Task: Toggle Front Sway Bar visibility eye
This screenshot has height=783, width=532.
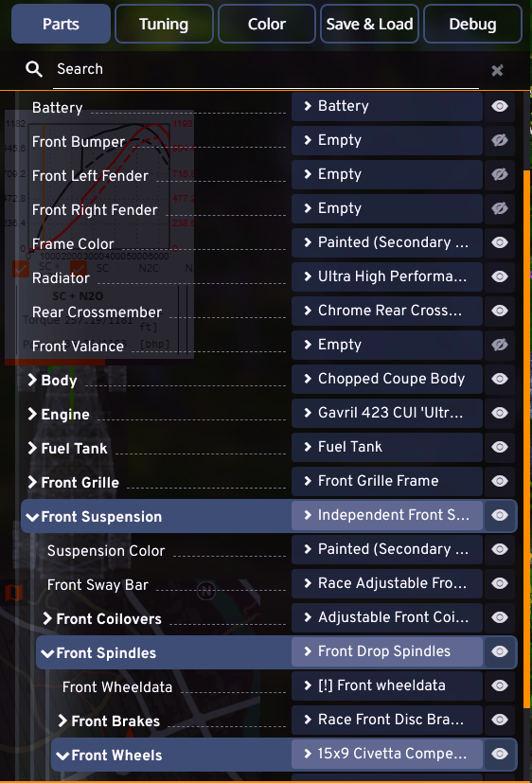Action: (x=500, y=583)
